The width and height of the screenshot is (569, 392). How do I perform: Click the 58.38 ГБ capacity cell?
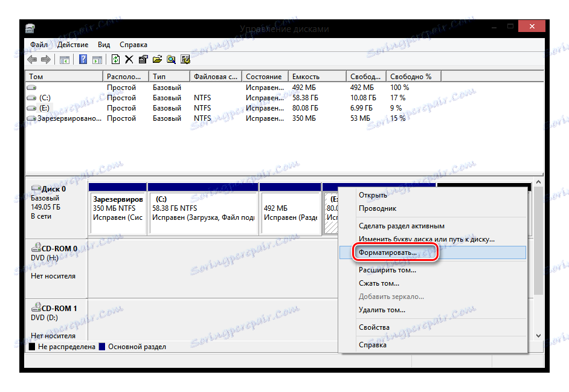(305, 98)
